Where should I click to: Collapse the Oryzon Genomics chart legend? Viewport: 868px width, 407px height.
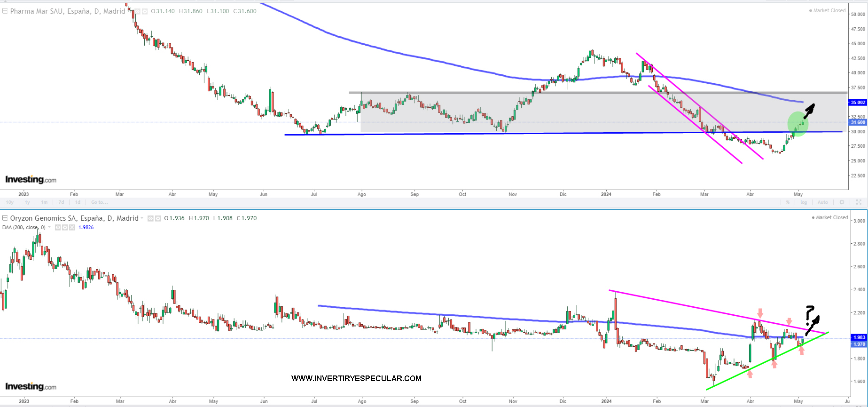click(x=5, y=218)
